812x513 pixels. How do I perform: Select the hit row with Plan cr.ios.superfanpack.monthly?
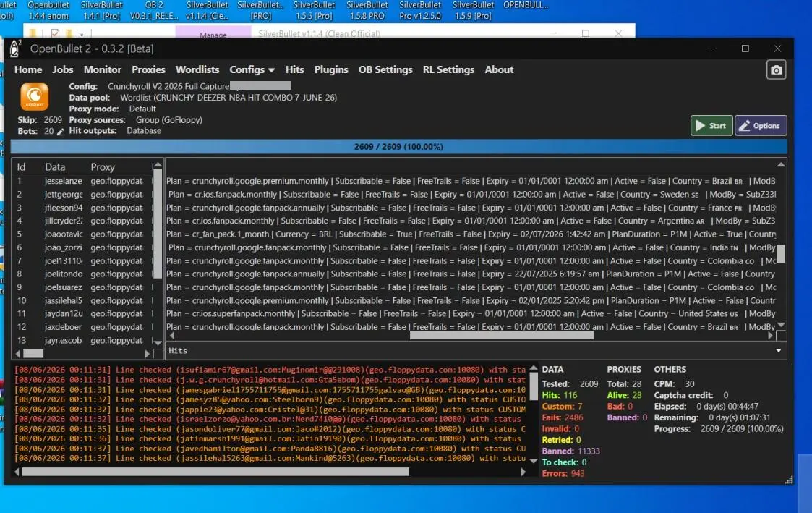[471, 313]
